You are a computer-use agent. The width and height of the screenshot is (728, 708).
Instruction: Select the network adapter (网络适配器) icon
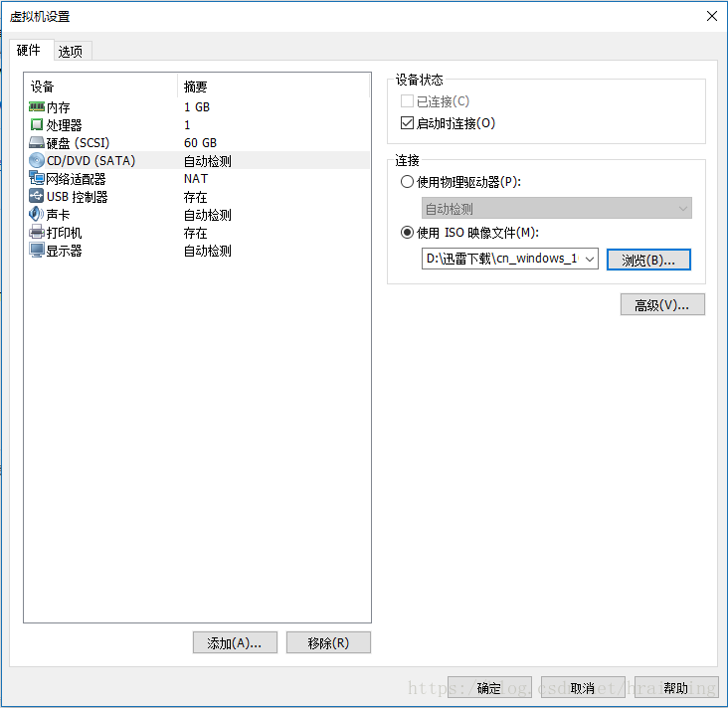tap(37, 179)
